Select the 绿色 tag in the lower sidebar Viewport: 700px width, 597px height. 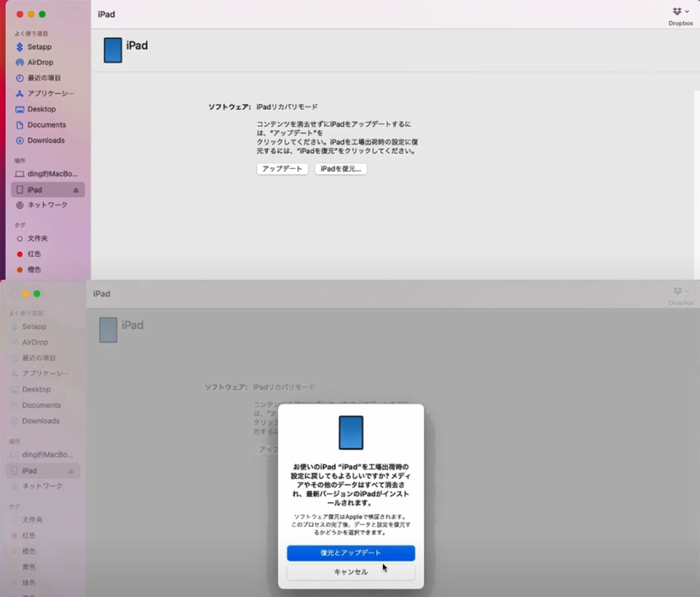click(x=23, y=583)
